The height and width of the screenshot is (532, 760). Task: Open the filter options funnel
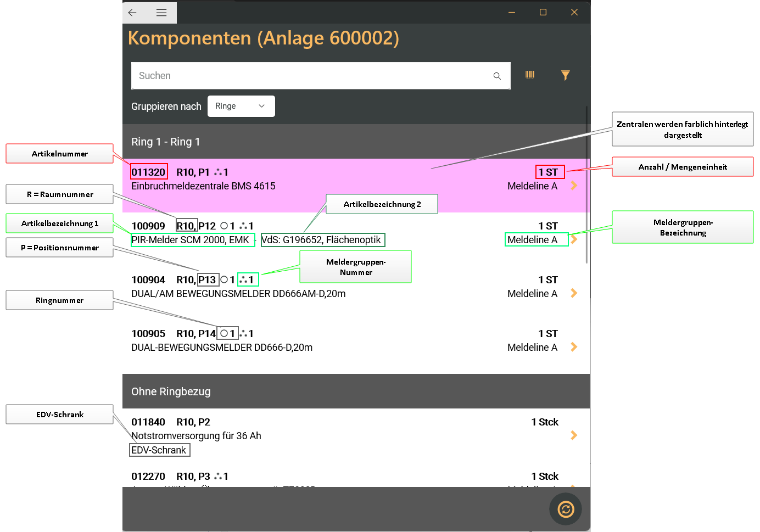(x=565, y=75)
